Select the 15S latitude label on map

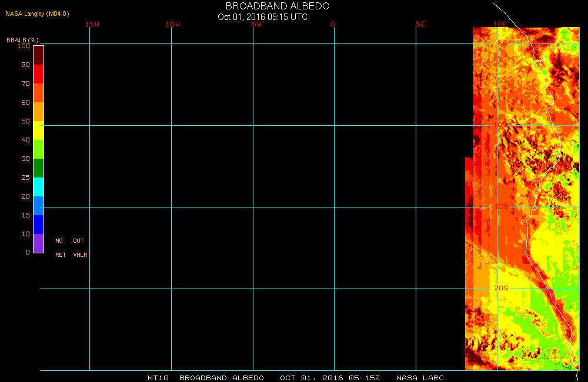500,206
